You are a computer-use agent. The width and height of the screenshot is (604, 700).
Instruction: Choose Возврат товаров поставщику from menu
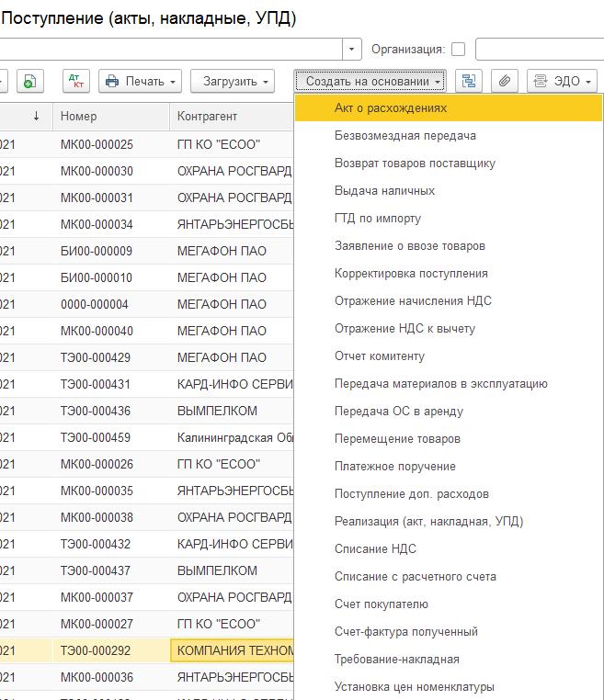click(x=415, y=164)
